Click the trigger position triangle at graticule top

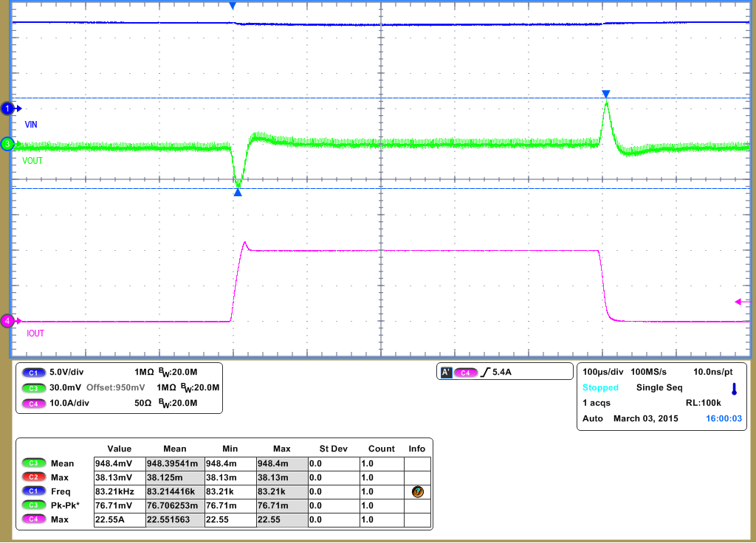point(233,5)
